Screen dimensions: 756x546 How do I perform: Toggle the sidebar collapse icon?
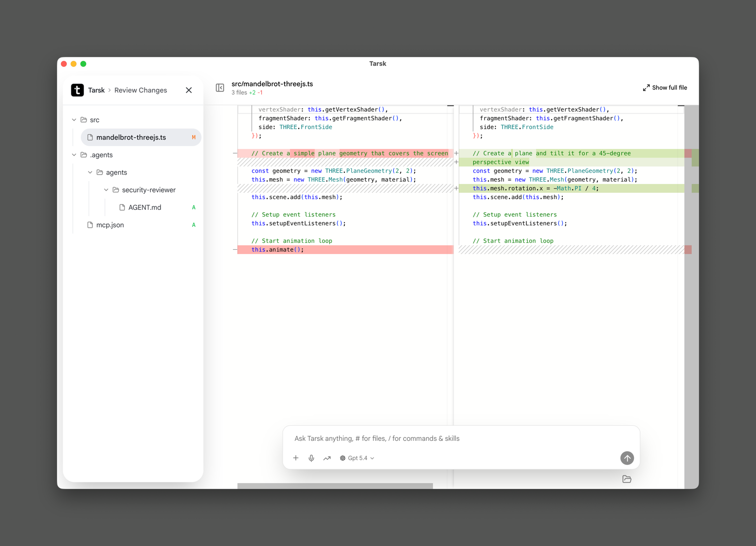coord(220,88)
